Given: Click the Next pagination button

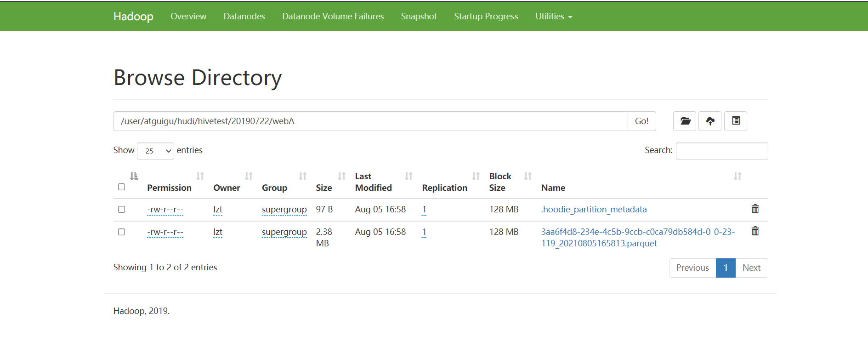Looking at the screenshot, I should [x=751, y=268].
